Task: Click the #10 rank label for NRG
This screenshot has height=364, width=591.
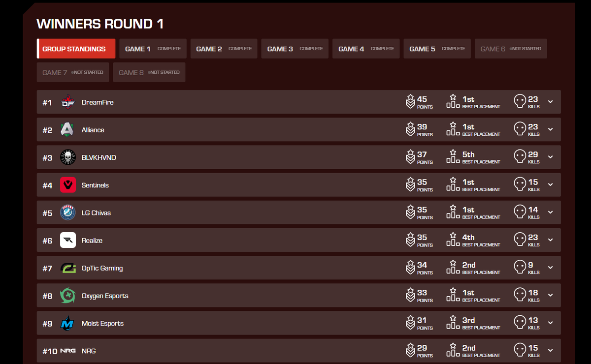Action: point(50,351)
